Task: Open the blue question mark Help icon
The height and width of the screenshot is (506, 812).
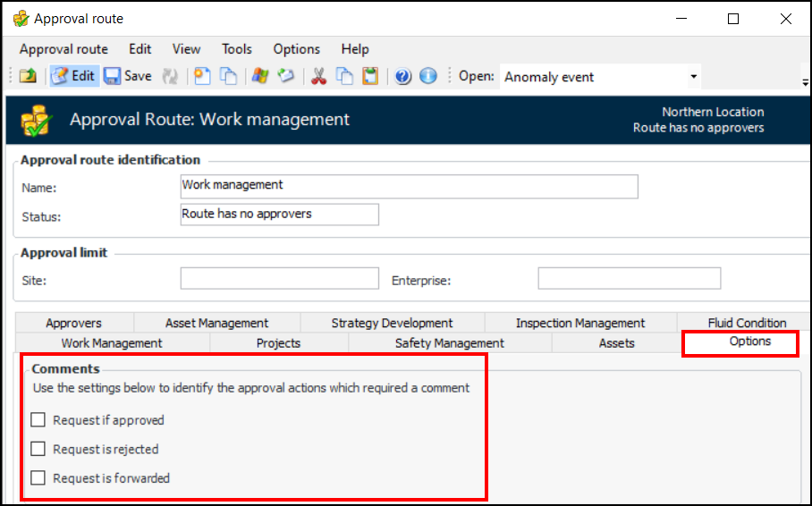Action: click(x=402, y=76)
